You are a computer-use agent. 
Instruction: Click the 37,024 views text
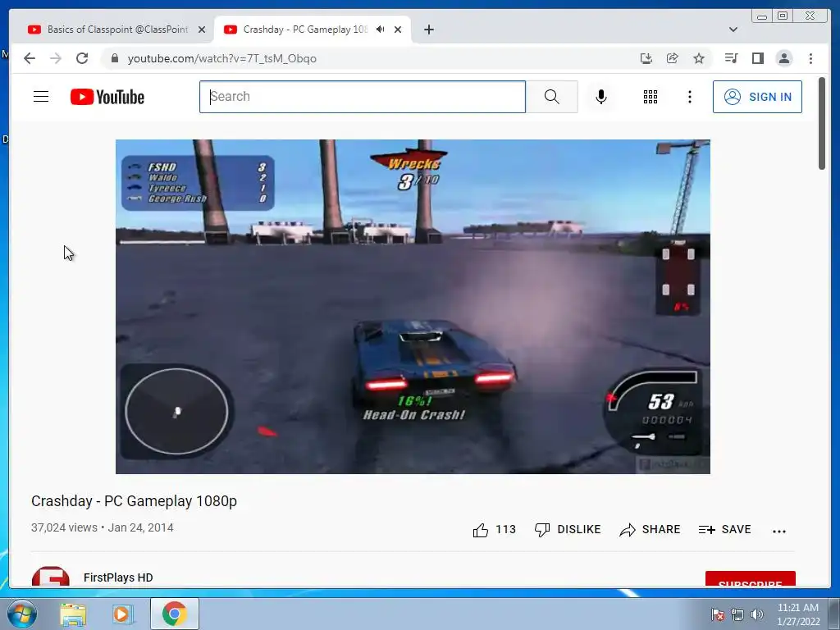tap(64, 527)
